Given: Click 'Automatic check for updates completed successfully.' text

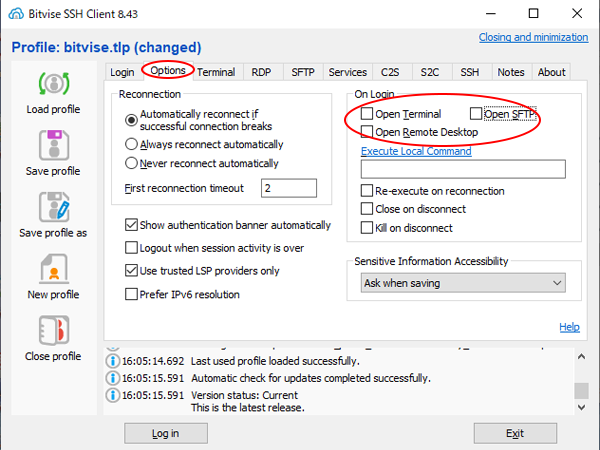Looking at the screenshot, I should coord(311,378).
